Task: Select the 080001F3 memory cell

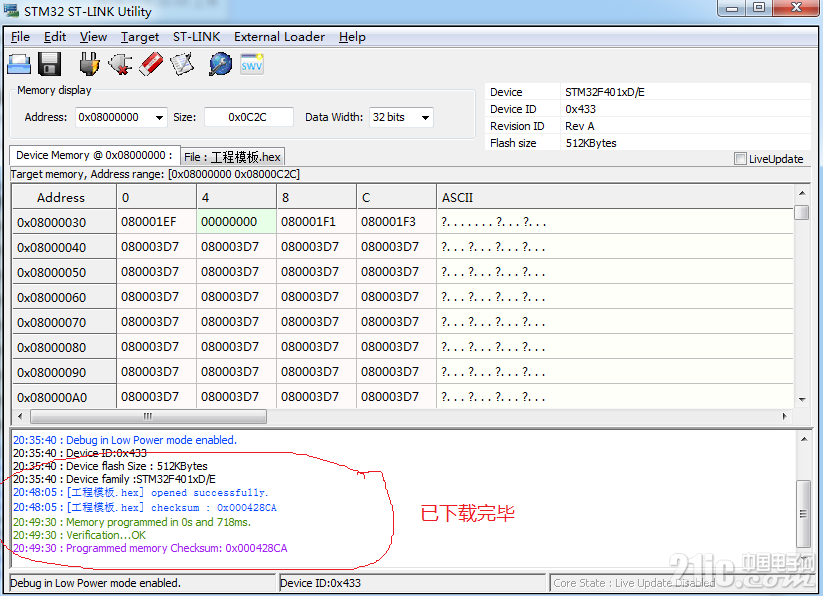Action: [396, 222]
